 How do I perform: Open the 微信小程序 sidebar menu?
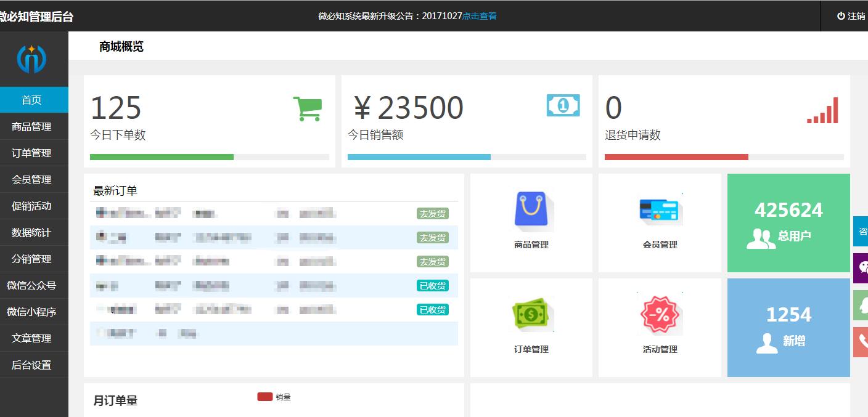(x=31, y=312)
